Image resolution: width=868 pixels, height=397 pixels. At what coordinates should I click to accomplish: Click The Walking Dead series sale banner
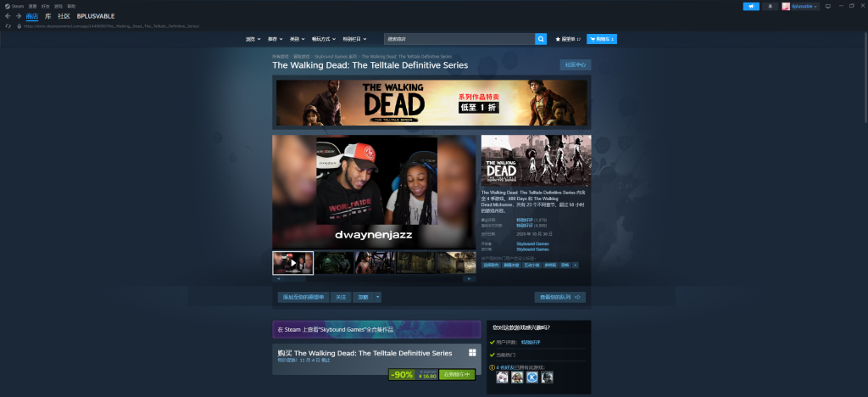tap(431, 103)
